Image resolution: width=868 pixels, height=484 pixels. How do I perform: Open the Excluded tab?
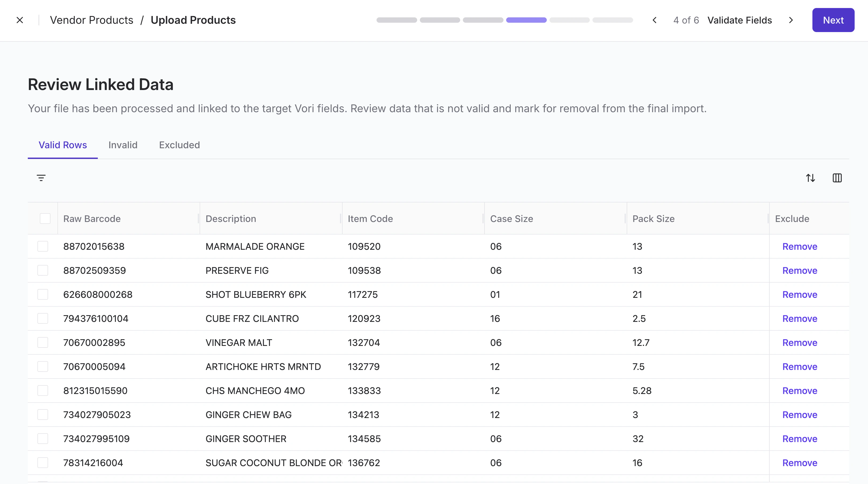[179, 145]
